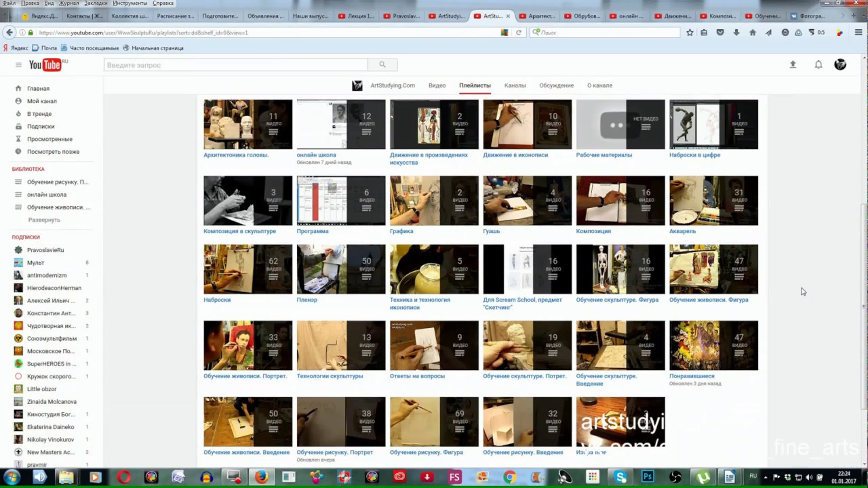Go back with the browser back arrow
Image resolution: width=868 pixels, height=488 pixels.
[10, 33]
